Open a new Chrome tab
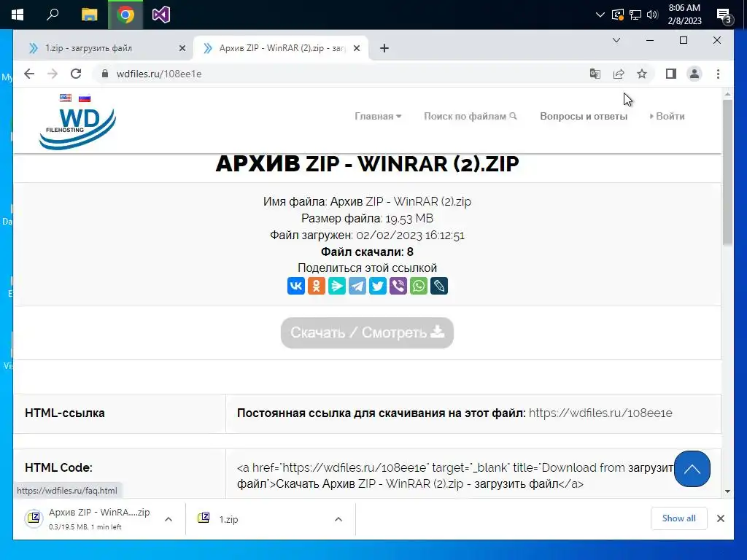 click(x=384, y=48)
